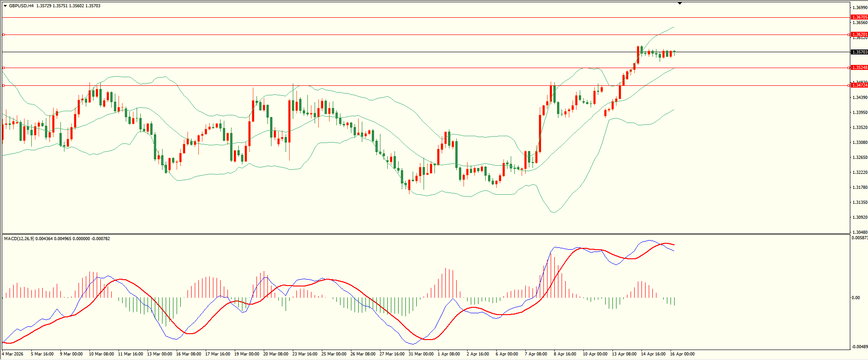The image size is (868, 360).
Task: Click the 10 Apr 00:00 time axis label
Action: [x=595, y=354]
